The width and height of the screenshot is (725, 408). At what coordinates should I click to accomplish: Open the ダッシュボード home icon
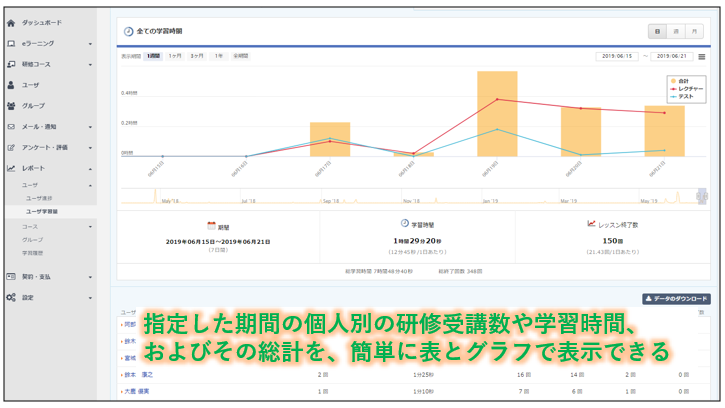click(x=11, y=23)
